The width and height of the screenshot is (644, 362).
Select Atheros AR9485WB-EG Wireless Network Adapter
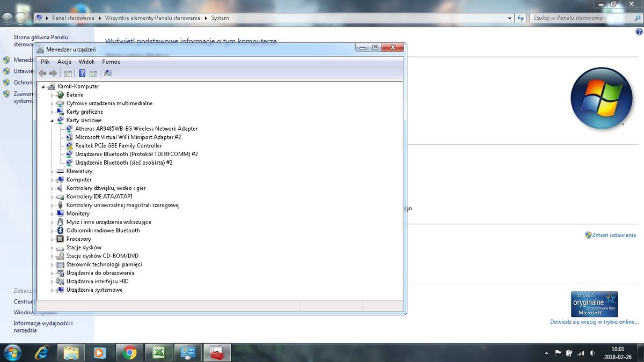click(x=136, y=129)
